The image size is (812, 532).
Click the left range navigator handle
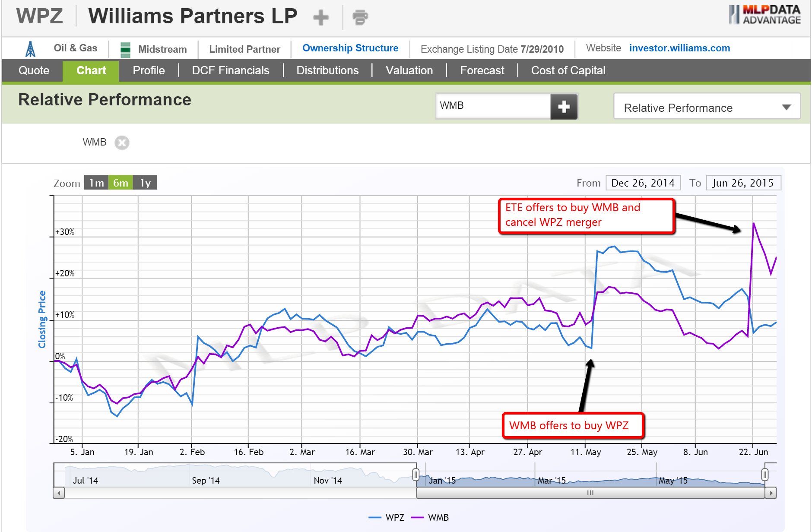[416, 475]
